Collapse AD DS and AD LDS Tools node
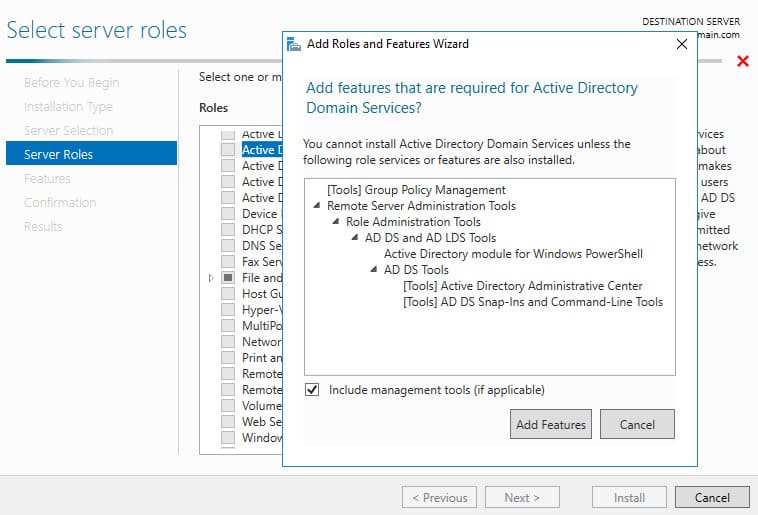 (355, 237)
